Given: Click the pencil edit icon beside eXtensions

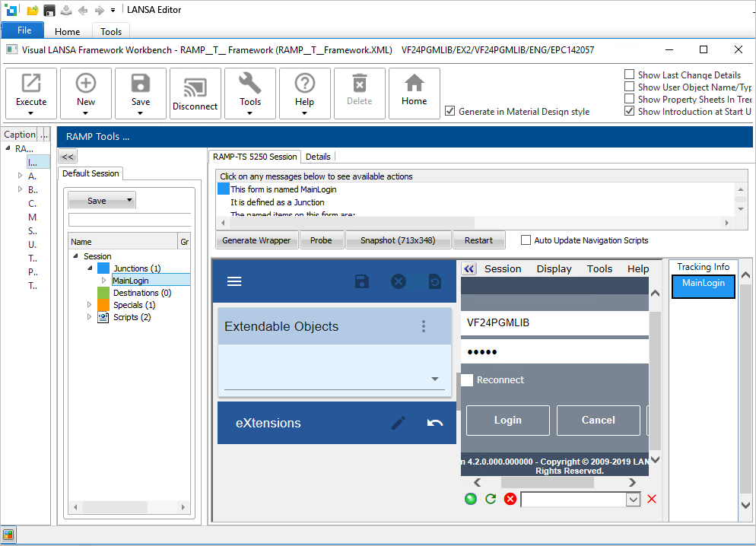Looking at the screenshot, I should [399, 423].
